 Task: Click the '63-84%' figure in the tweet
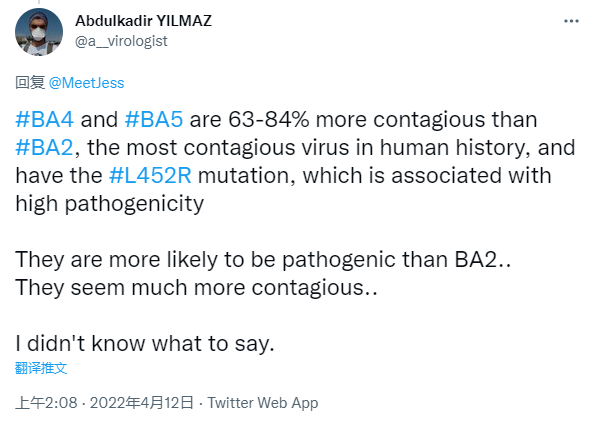tap(269, 120)
